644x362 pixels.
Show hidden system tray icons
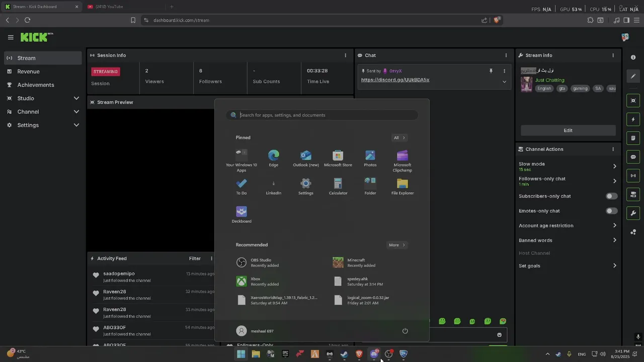[x=547, y=354]
